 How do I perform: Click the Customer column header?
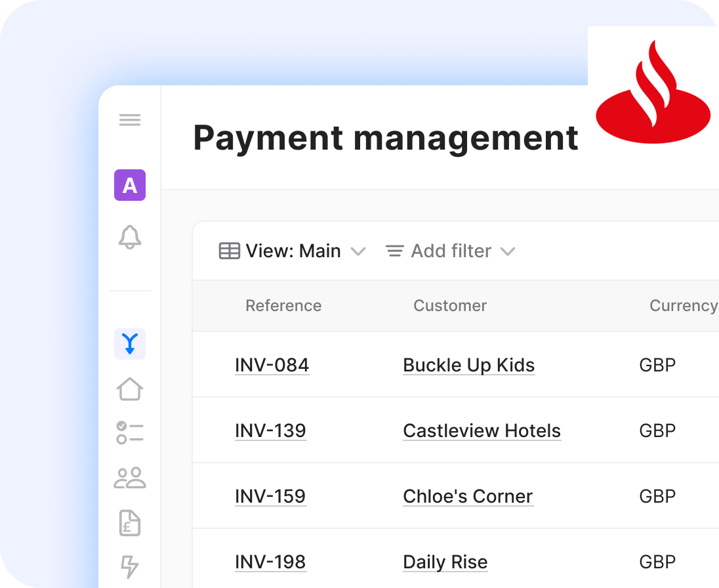(450, 306)
